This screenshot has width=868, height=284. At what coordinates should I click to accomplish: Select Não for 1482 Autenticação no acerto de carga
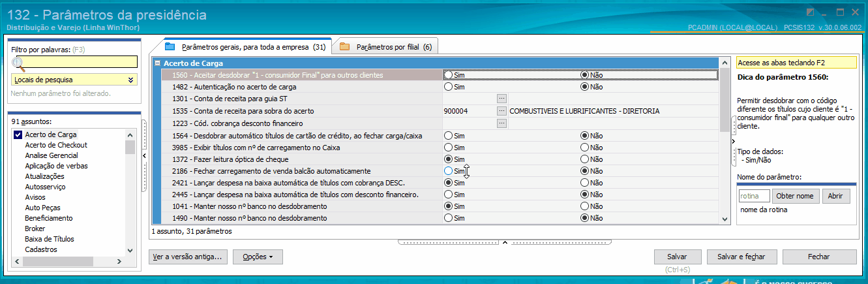click(584, 87)
